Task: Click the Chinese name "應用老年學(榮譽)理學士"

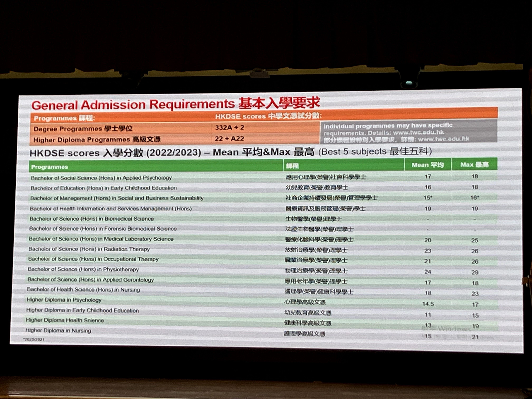Action: [x=316, y=281]
